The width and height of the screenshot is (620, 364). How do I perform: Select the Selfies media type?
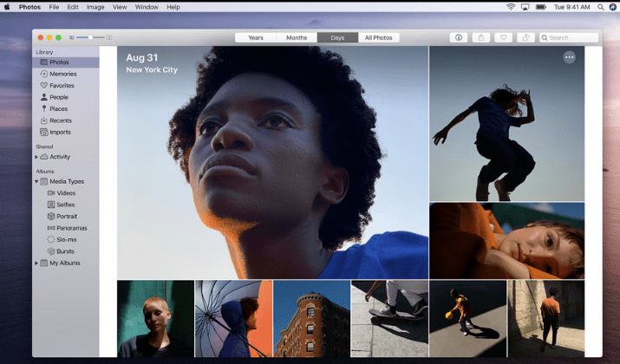coord(65,205)
